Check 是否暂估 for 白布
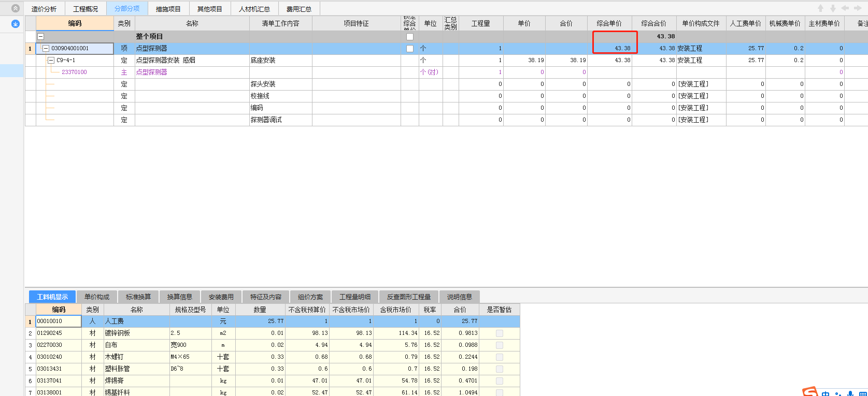This screenshot has width=868, height=396. [500, 345]
